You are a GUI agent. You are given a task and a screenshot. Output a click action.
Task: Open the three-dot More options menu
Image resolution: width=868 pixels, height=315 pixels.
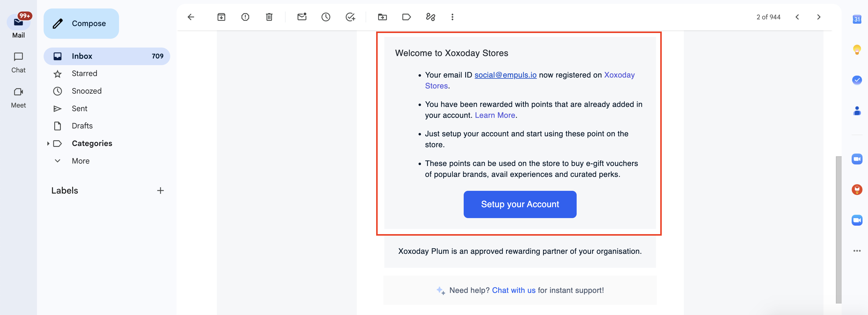[452, 17]
